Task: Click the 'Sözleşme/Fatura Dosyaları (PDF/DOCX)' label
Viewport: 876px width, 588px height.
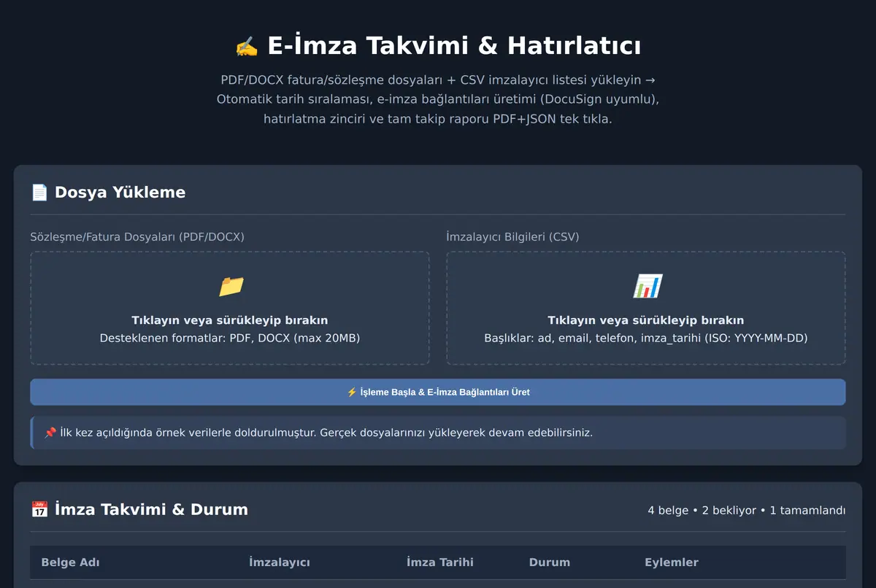Action: (137, 237)
